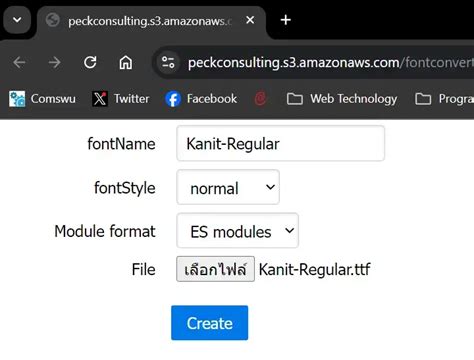Open the Twitter bookmark
474x360 pixels.
pyautogui.click(x=121, y=99)
